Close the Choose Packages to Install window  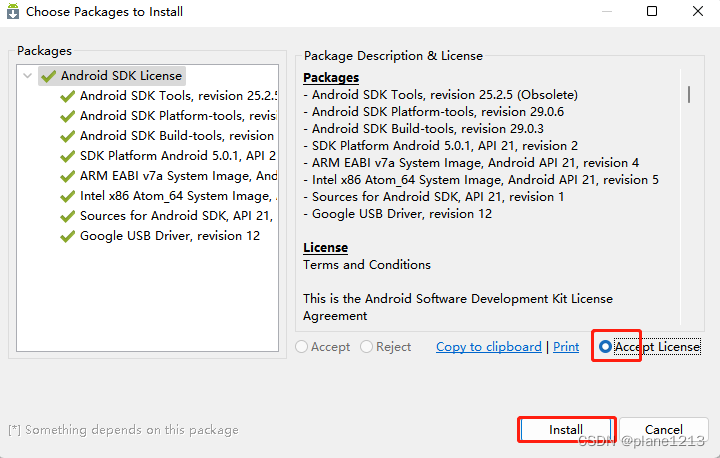pyautogui.click(x=698, y=11)
